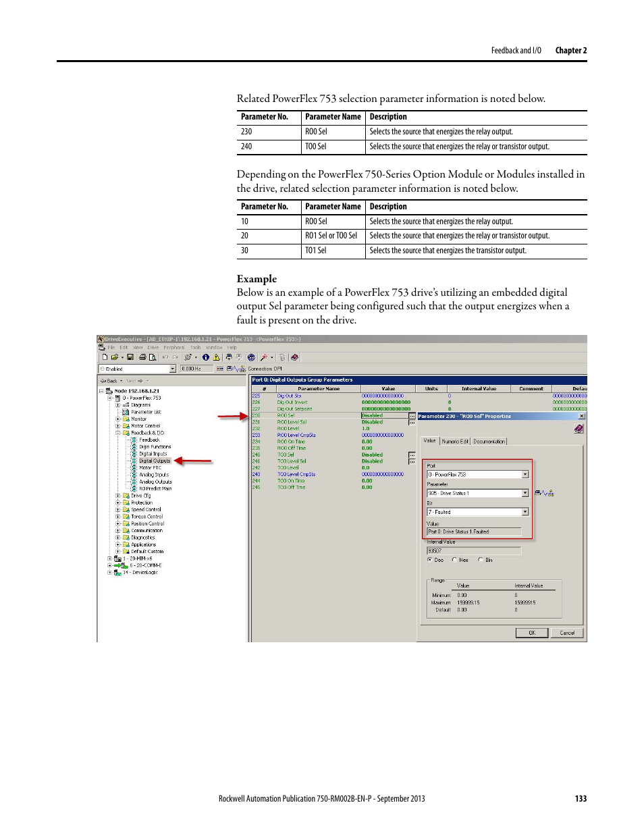Screen dimensions: 644x834
Task: Select Analog Outputs in the tree
Action: (155, 481)
